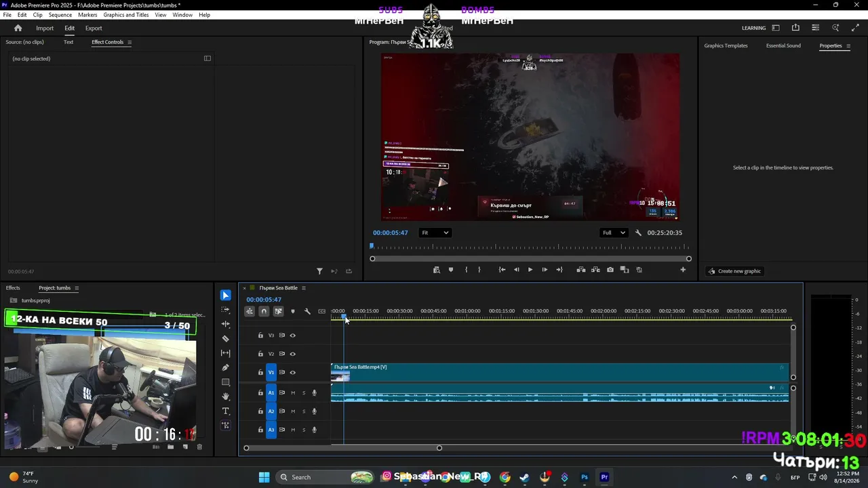Screen dimensions: 868x488
Task: Open the Първи Sea Battle sequence panel menu
Action: [x=304, y=288]
